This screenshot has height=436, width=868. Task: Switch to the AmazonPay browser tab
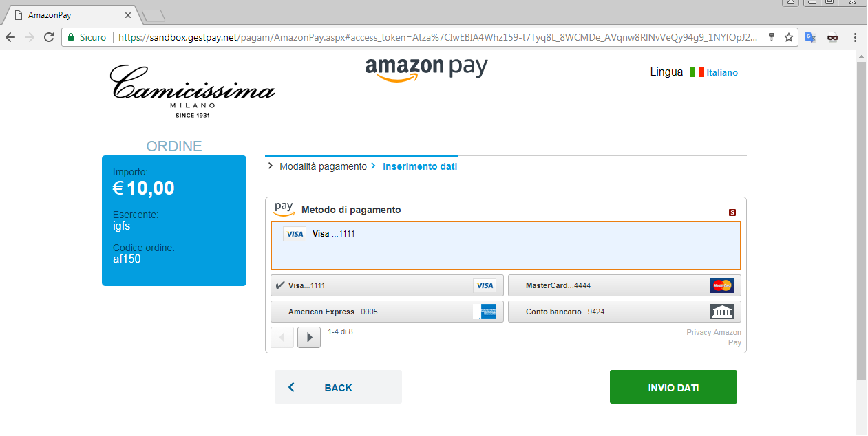(x=69, y=14)
